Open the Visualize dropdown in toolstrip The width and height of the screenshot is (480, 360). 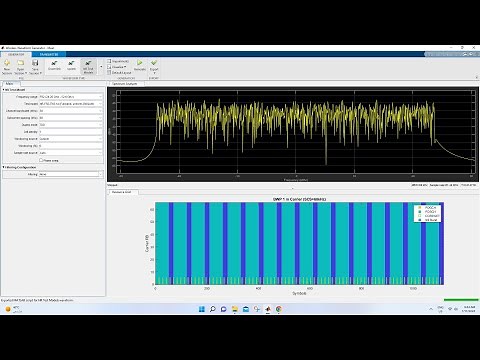(117, 67)
